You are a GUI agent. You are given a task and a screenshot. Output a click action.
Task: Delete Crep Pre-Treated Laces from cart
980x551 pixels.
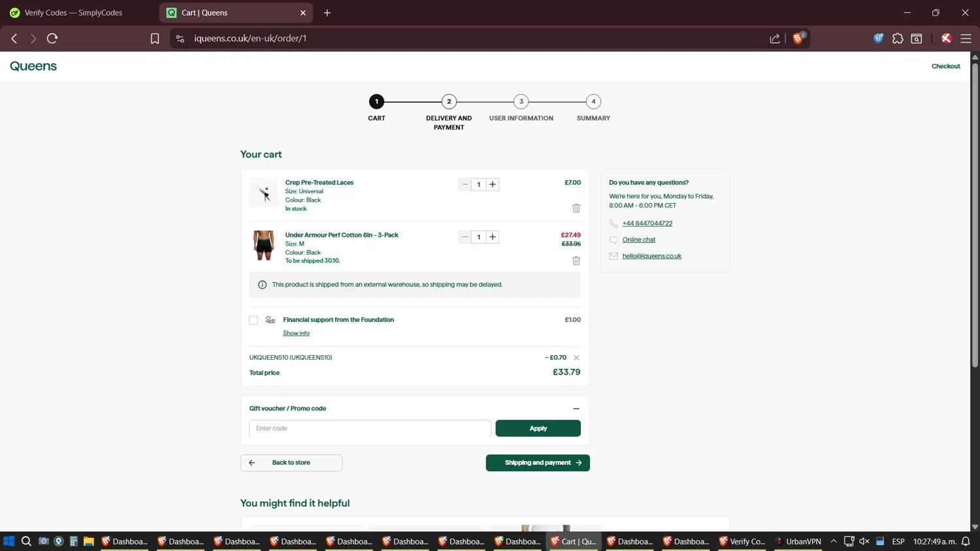point(576,208)
